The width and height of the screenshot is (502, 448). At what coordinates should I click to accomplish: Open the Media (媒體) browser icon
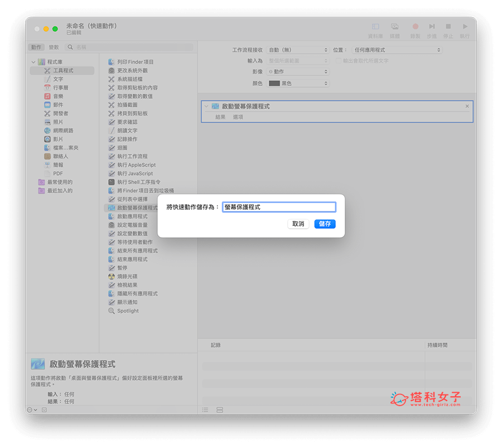click(395, 27)
